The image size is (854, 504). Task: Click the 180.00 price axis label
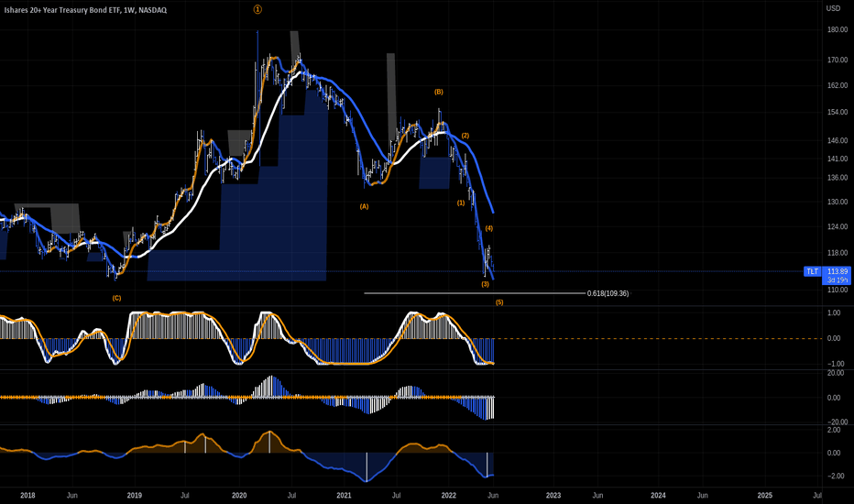coord(838,30)
